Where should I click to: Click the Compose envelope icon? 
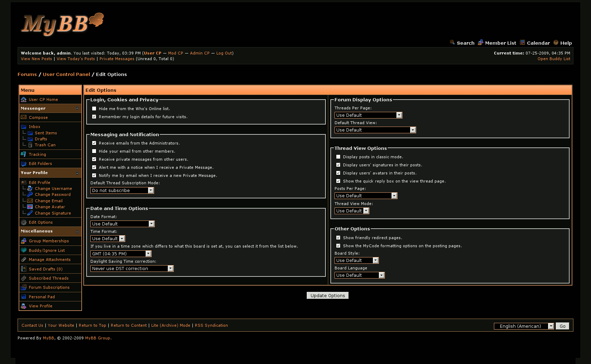tap(24, 117)
